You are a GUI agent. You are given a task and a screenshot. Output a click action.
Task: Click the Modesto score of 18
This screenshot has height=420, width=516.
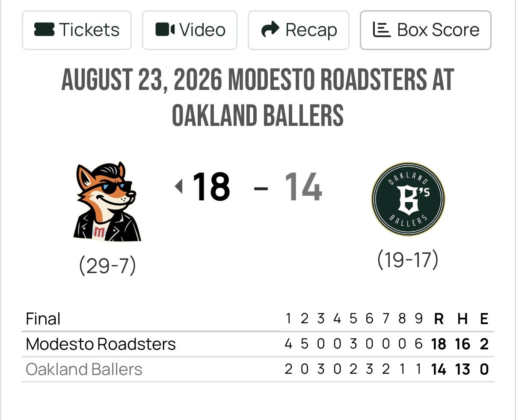point(211,187)
